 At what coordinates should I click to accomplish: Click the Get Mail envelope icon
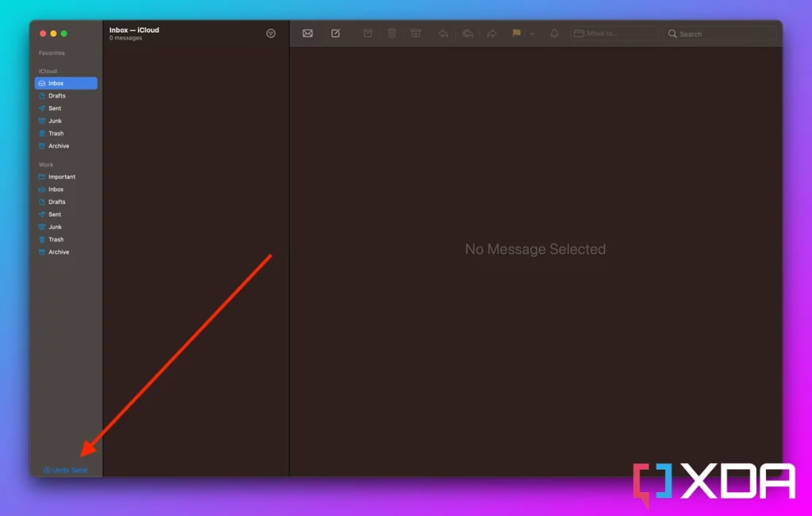click(308, 33)
